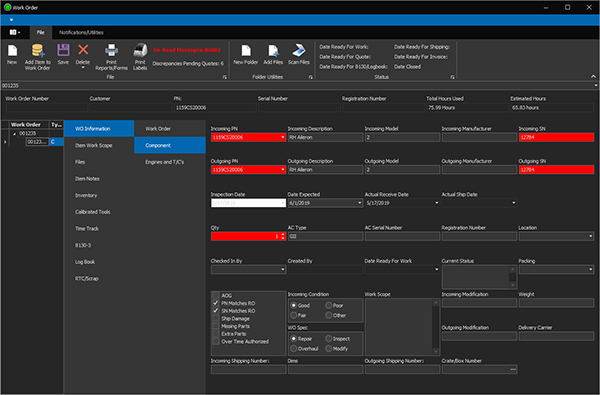Select Fair incoming condition
600x395 pixels.
293,315
